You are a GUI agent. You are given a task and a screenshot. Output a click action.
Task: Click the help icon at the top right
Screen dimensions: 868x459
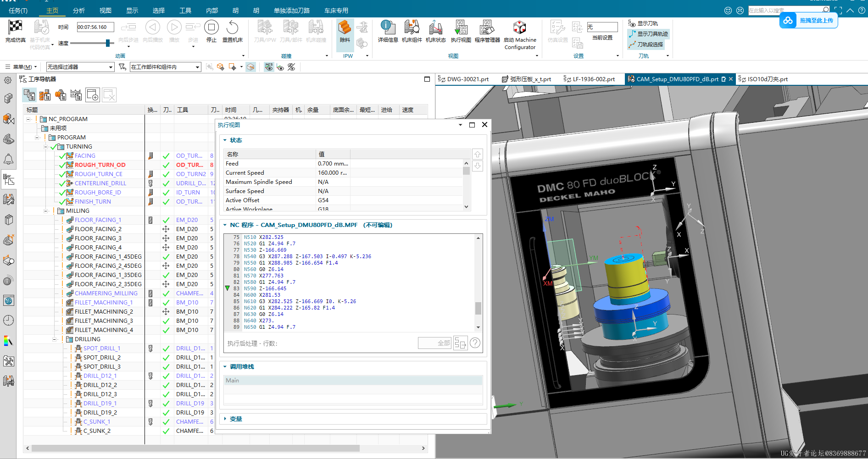coord(862,10)
